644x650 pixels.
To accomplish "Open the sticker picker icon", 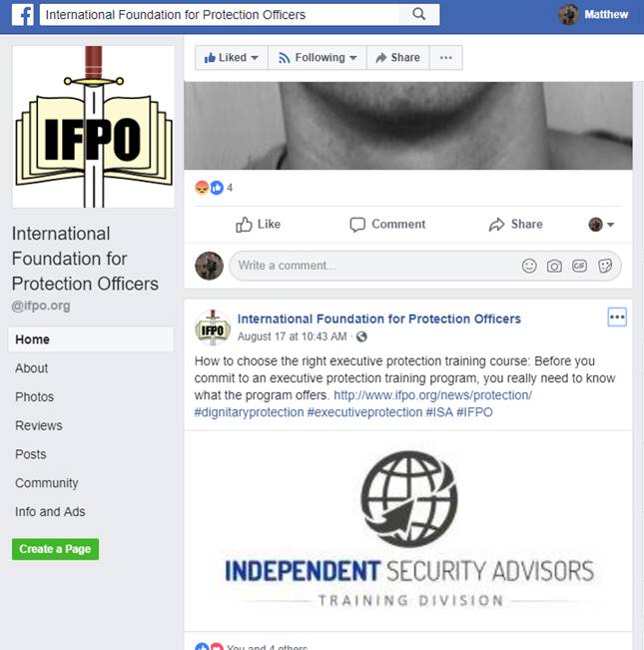I will point(605,266).
